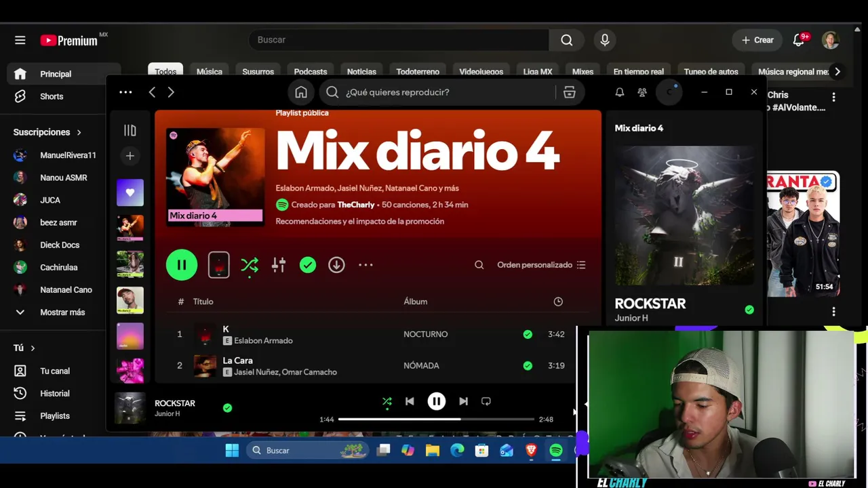
Task: Select the Mixes chip on YouTube
Action: (583, 71)
